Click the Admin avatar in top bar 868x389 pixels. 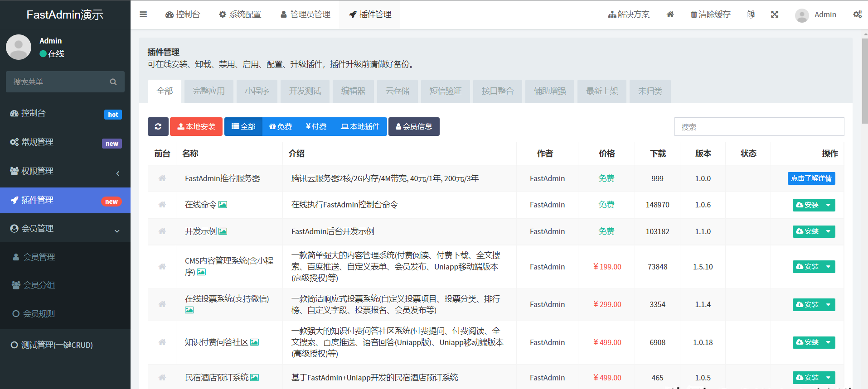click(802, 15)
